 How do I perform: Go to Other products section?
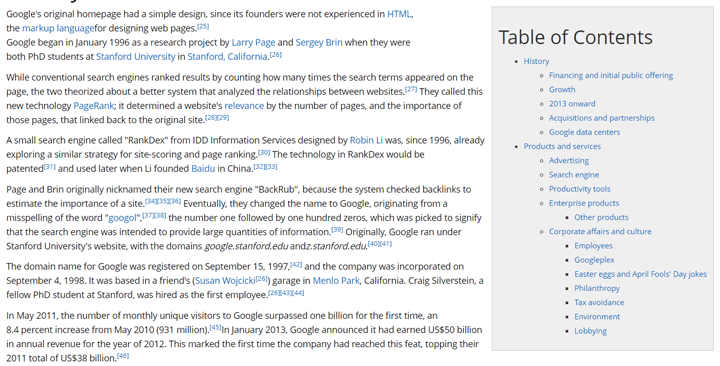click(601, 218)
